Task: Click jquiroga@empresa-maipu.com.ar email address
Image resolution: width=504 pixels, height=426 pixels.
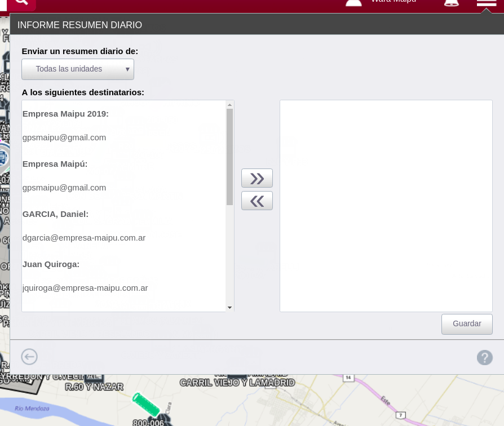Action: click(x=85, y=288)
